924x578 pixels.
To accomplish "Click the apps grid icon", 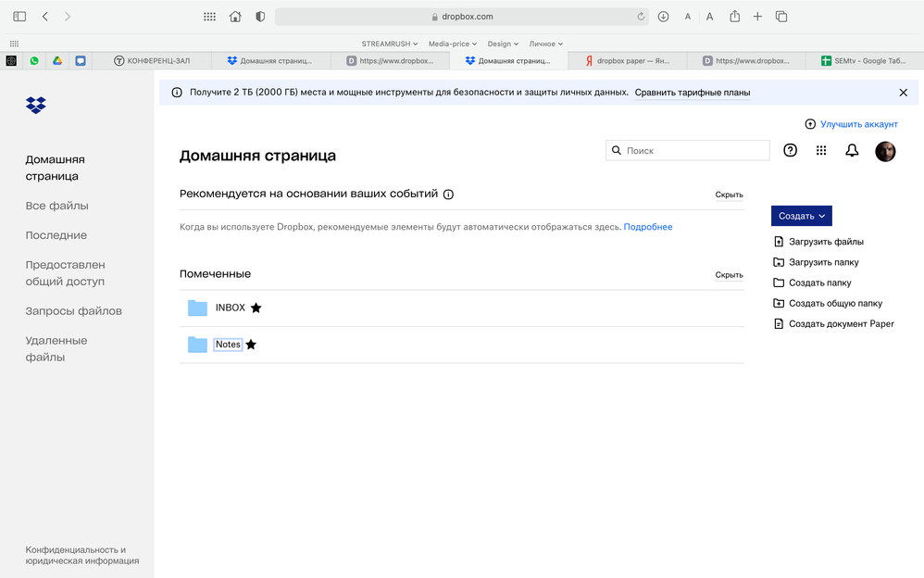I will (821, 149).
